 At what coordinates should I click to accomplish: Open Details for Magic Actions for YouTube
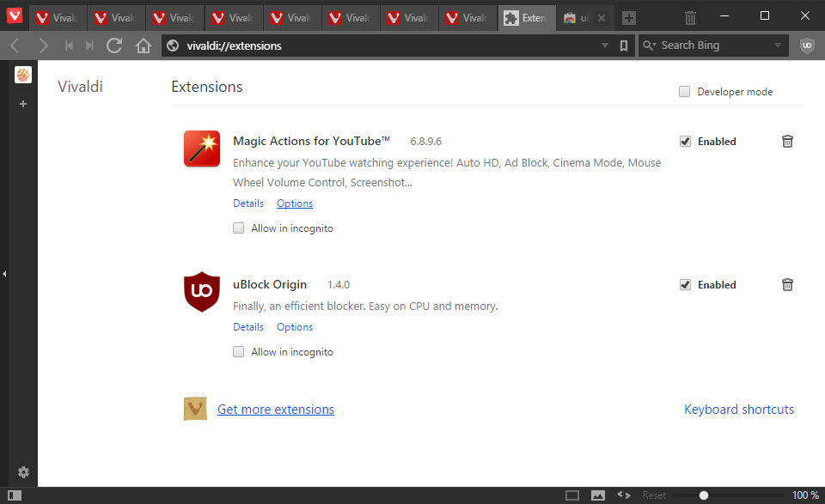click(248, 203)
